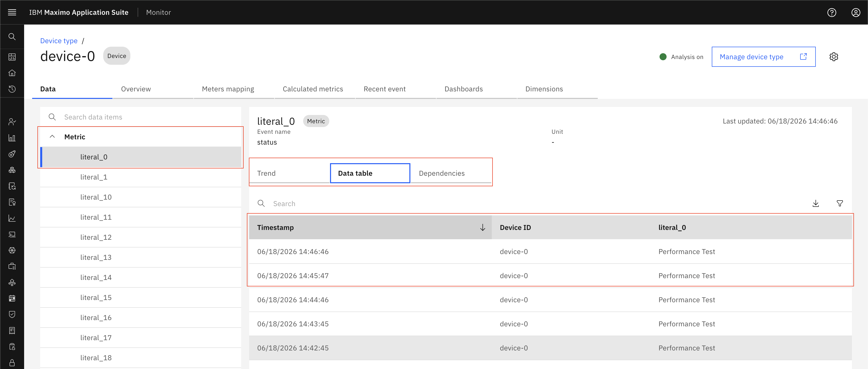The width and height of the screenshot is (868, 369).
Task: Select the top-level Data tab
Action: pyautogui.click(x=72, y=89)
